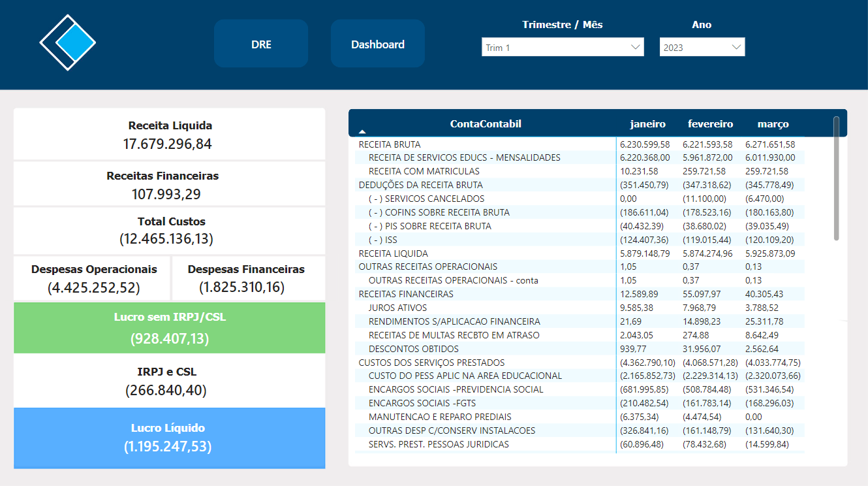Viewport: 868px width, 486px height.
Task: Click ( - ) COFINS SOBRE RECEITA BRUTA row
Action: point(580,212)
